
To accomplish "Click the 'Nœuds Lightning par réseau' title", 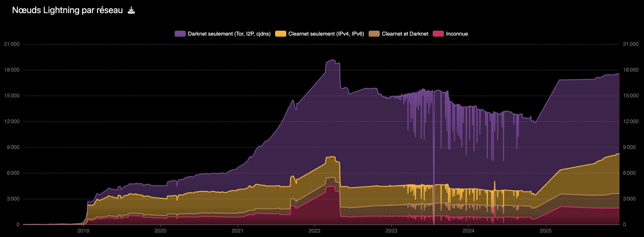I will [x=67, y=10].
